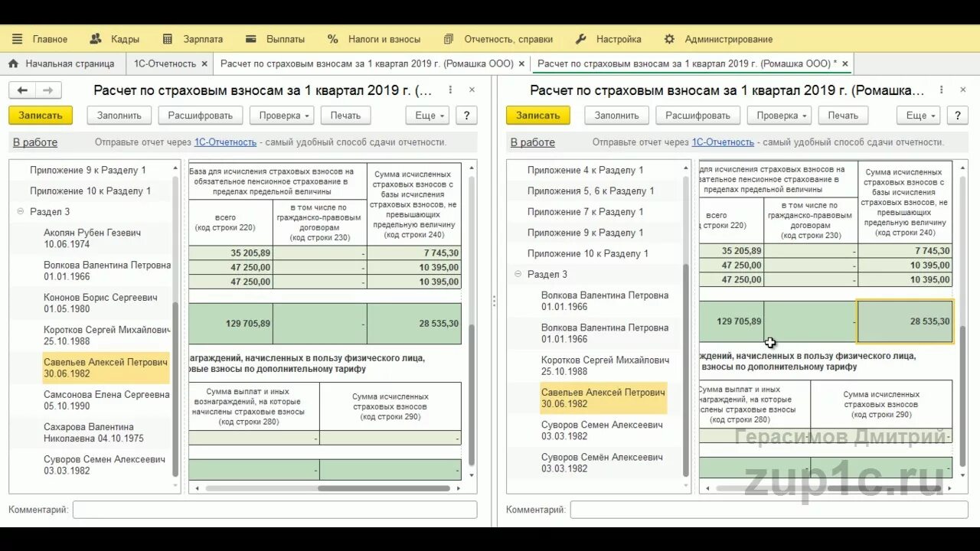Switch to the 1С-Отчетность tab
980x551 pixels.
pyautogui.click(x=165, y=64)
